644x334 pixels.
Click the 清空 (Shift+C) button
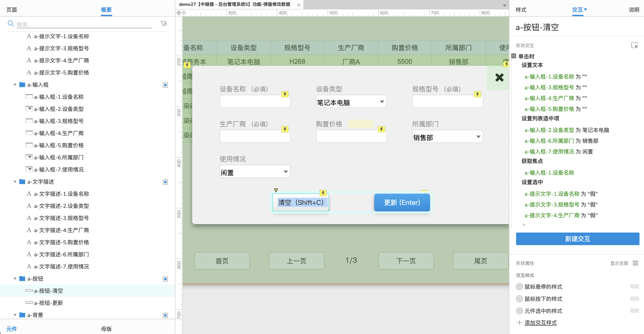point(300,202)
